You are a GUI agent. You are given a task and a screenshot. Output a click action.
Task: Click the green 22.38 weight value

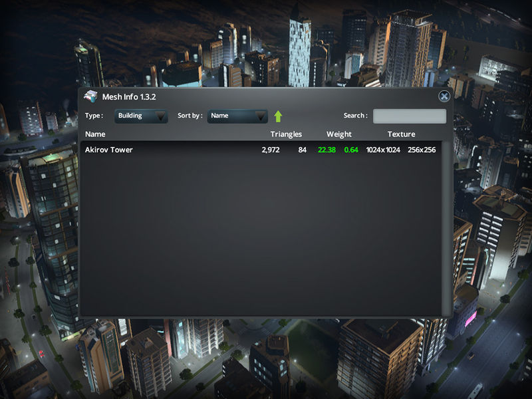pyautogui.click(x=327, y=150)
